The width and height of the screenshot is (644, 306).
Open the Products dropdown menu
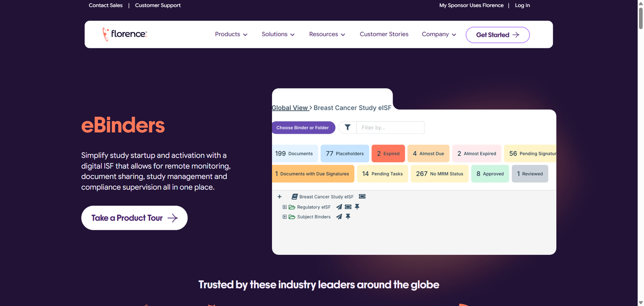pyautogui.click(x=231, y=34)
